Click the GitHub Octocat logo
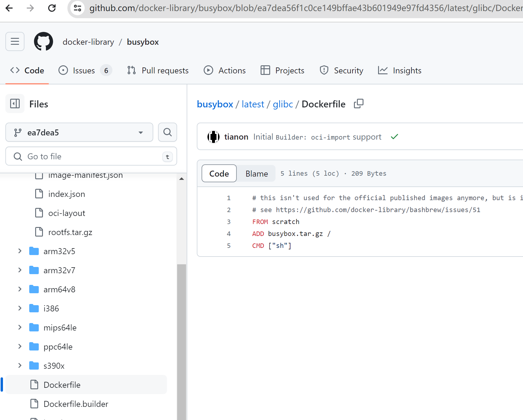The width and height of the screenshot is (523, 420). pyautogui.click(x=44, y=41)
